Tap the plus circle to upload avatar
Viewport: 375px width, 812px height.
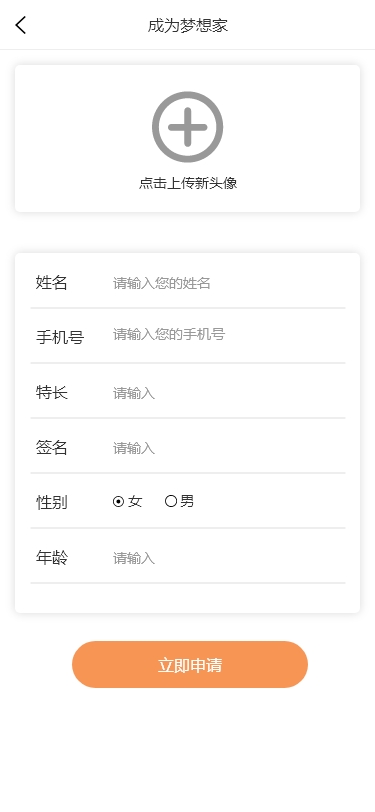[x=188, y=127]
